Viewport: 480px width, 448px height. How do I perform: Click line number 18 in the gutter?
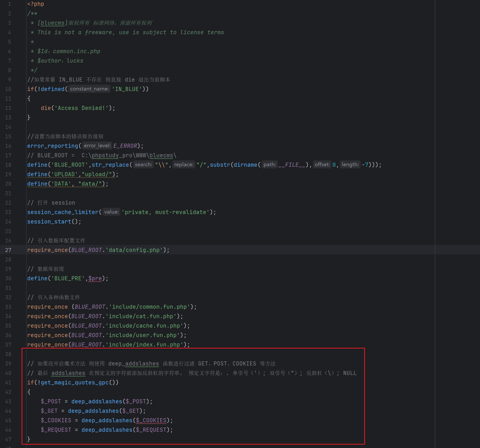(x=8, y=165)
